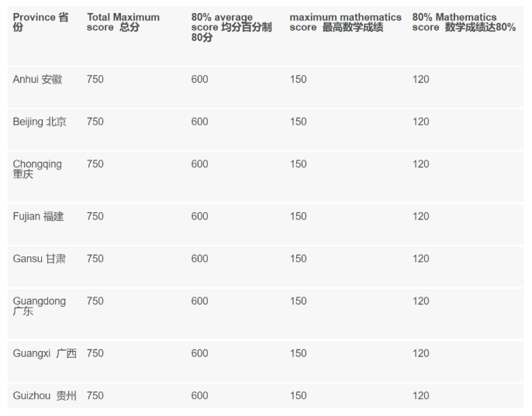This screenshot has height=416, width=532.
Task: Select the Chongqing 重庆 province cell
Action: point(37,169)
